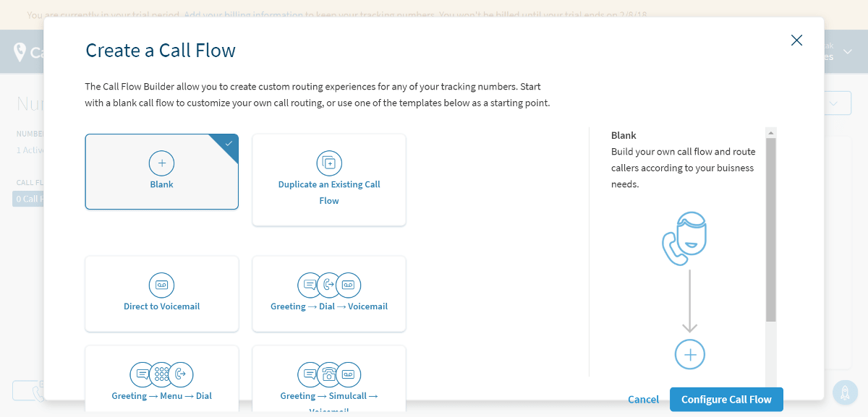
Task: Click the plus circle in Blank preview diagram
Action: (690, 355)
